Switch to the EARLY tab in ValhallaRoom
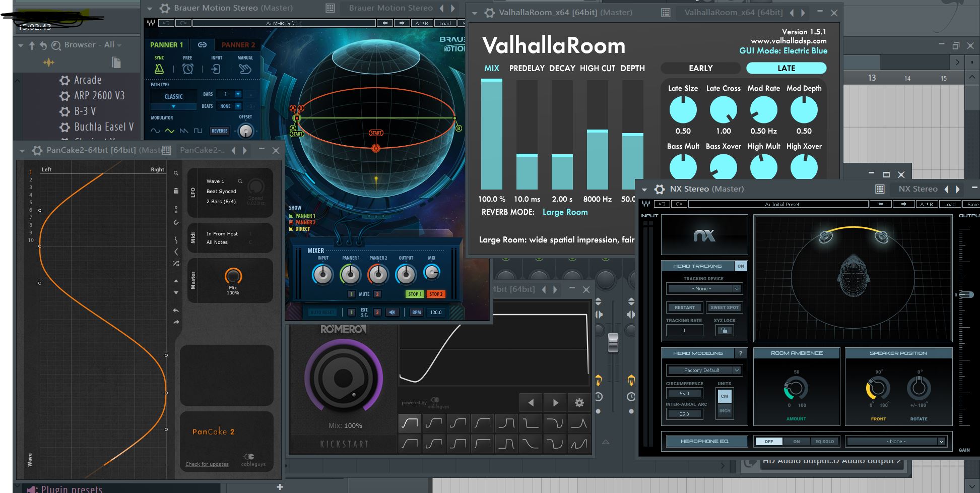The image size is (980, 493). (701, 68)
